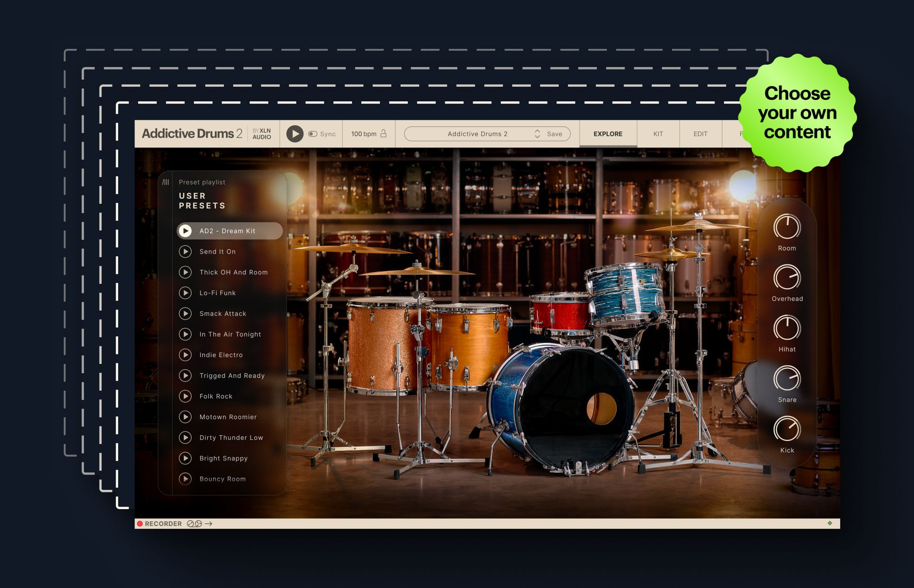This screenshot has height=588, width=914.
Task: Click the Hihat level knob
Action: (x=787, y=328)
